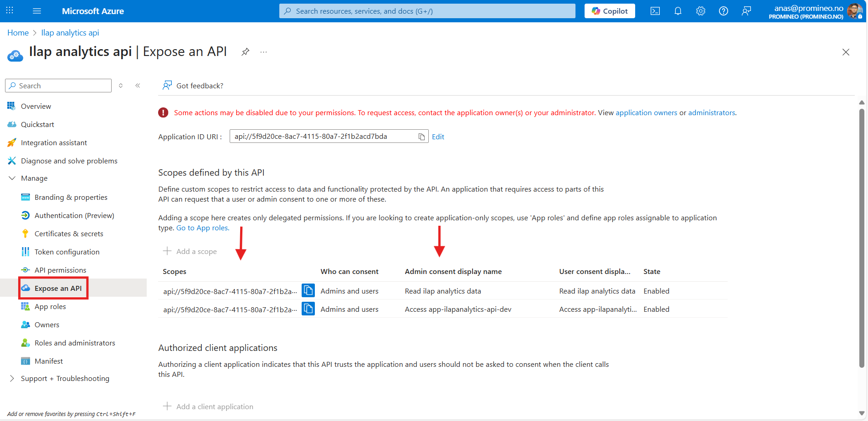This screenshot has height=421, width=868.
Task: Copy the Application ID URI to clipboard
Action: pyautogui.click(x=421, y=137)
